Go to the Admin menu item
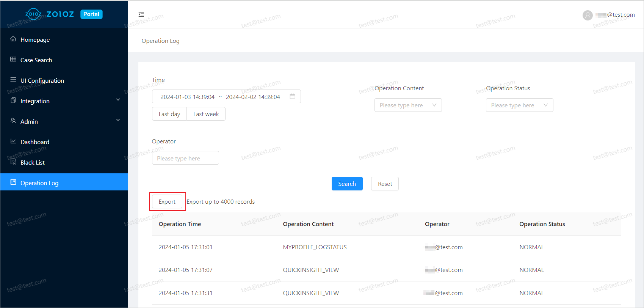644x308 pixels. pyautogui.click(x=29, y=121)
